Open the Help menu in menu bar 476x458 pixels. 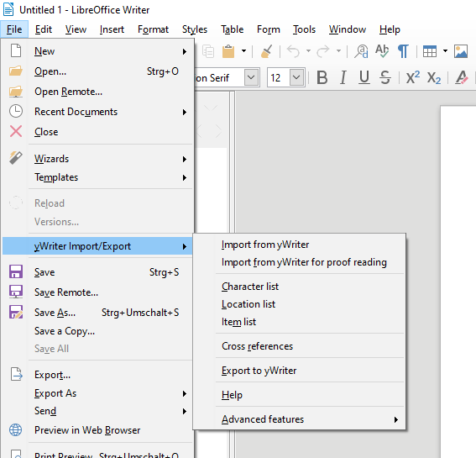390,29
